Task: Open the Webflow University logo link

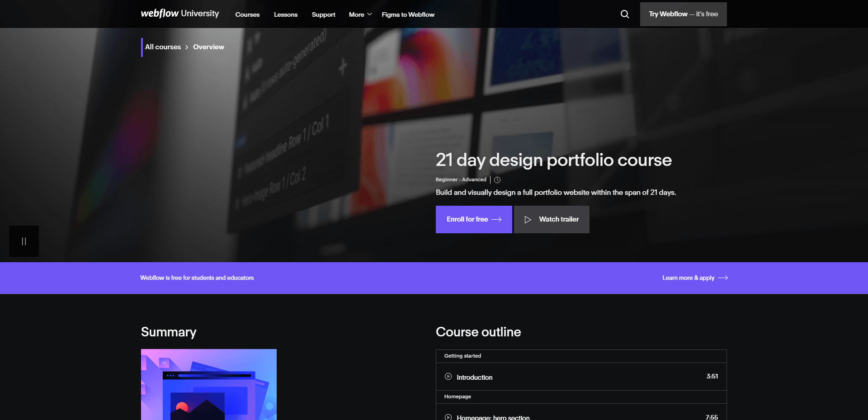Action: click(180, 14)
